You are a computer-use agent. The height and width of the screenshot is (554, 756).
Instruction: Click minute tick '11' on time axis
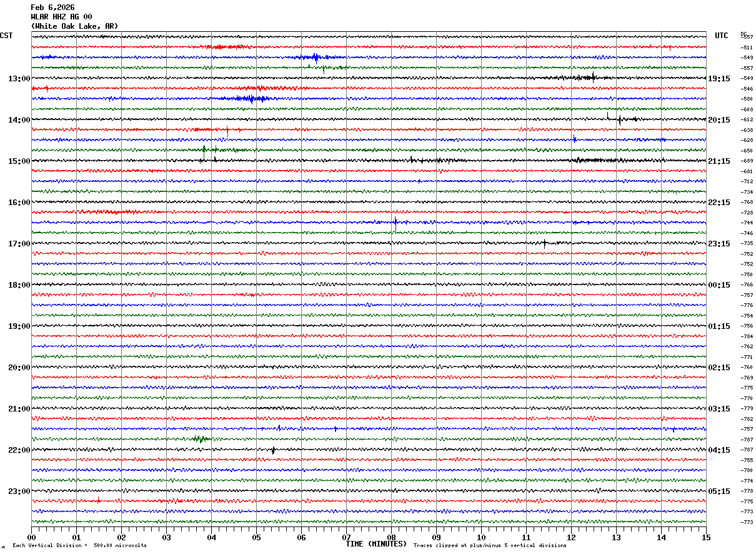(x=526, y=537)
